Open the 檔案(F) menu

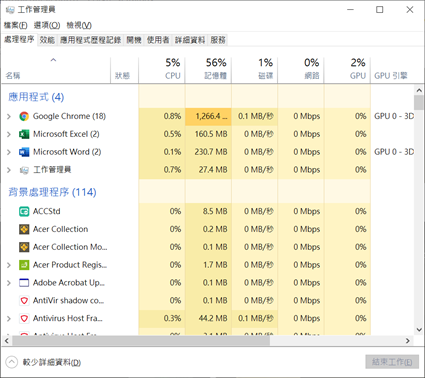point(16,25)
